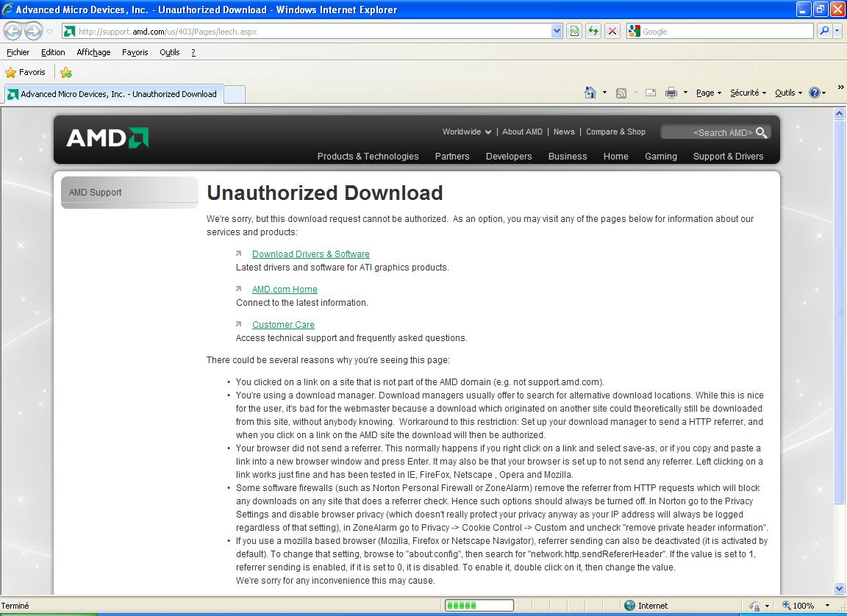This screenshot has width=847, height=616.
Task: Open the About AMD link
Action: [x=522, y=132]
